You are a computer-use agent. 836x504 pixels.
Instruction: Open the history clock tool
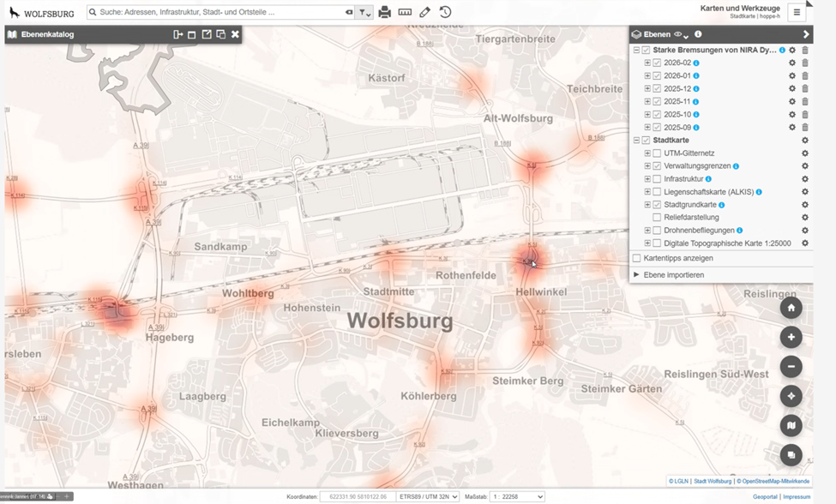[445, 12]
